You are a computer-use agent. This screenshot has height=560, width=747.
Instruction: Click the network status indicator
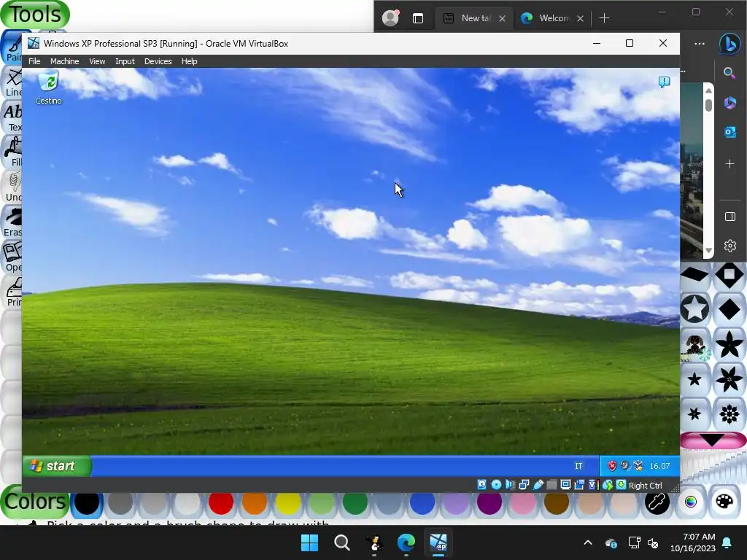pos(524,485)
